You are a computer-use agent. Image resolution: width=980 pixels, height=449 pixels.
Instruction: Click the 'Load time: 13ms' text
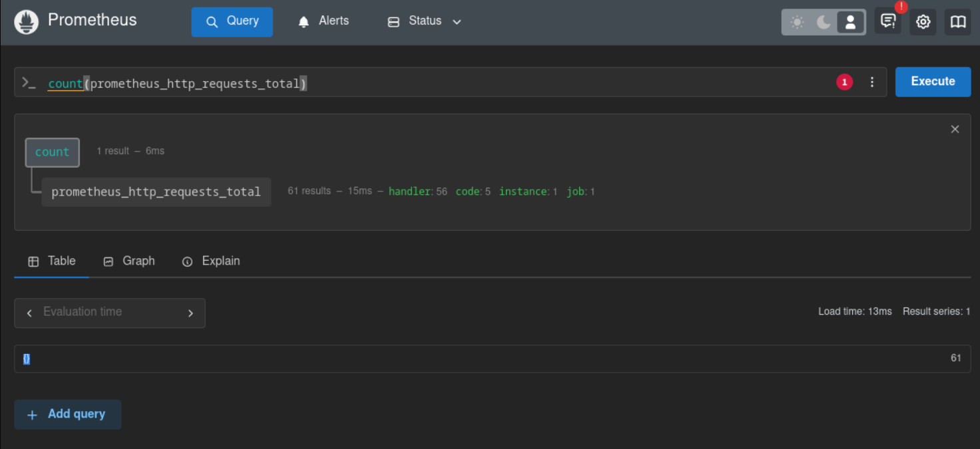(855, 311)
